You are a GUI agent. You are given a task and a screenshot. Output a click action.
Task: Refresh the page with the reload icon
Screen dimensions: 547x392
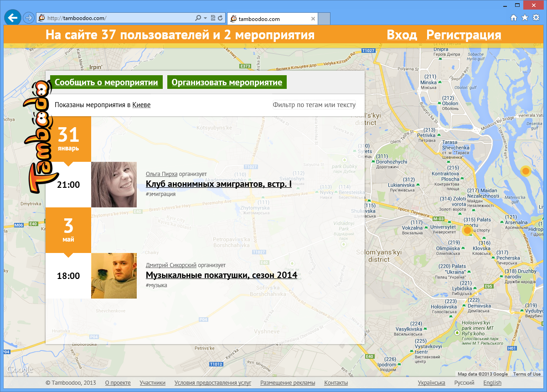[x=220, y=18]
